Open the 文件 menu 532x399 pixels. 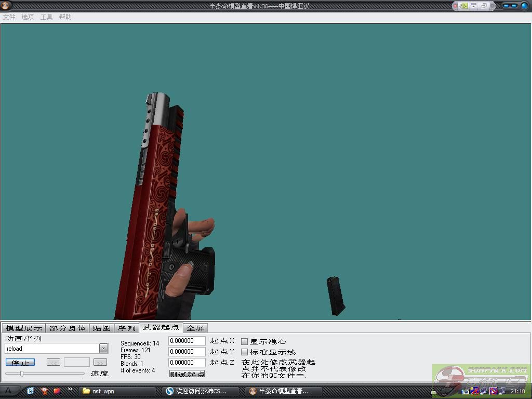tap(9, 17)
